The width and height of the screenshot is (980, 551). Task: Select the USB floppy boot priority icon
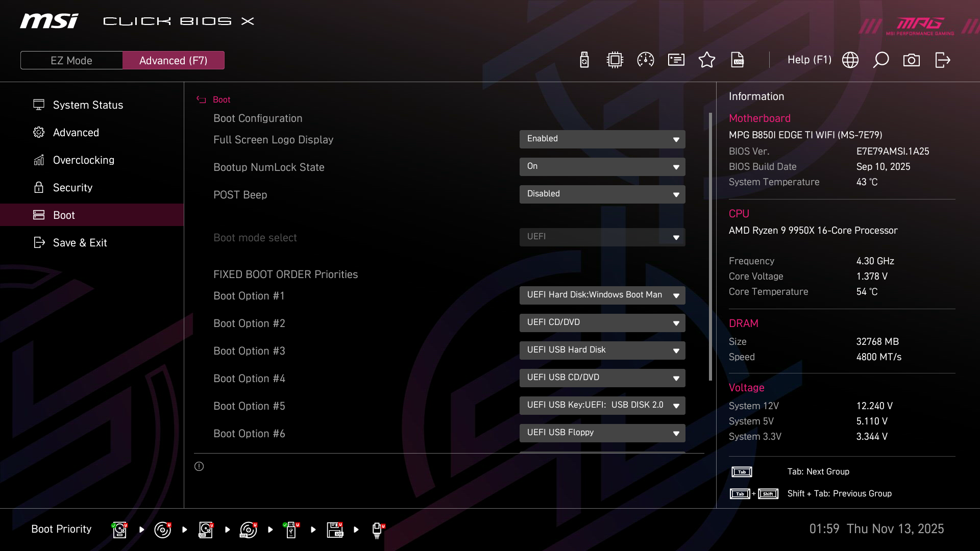[x=335, y=530]
